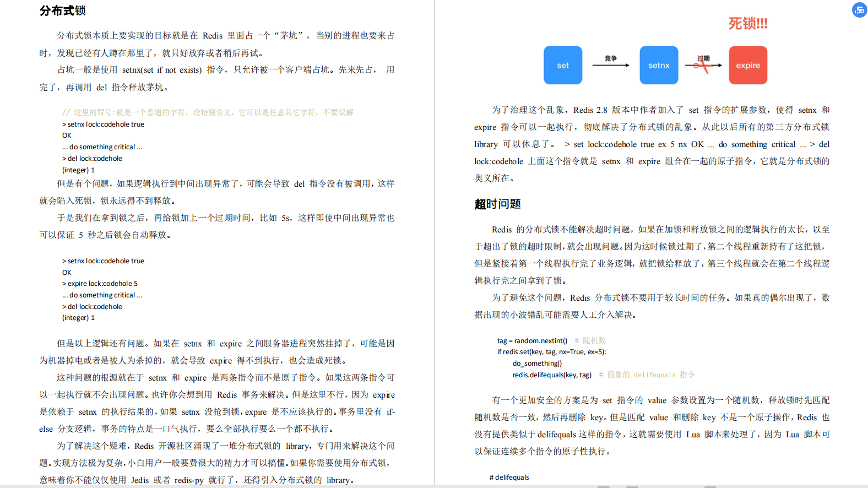Click the phrase '以保证连续多个指令的原子性执行'
Screen dimensions: 868x488
point(540,452)
